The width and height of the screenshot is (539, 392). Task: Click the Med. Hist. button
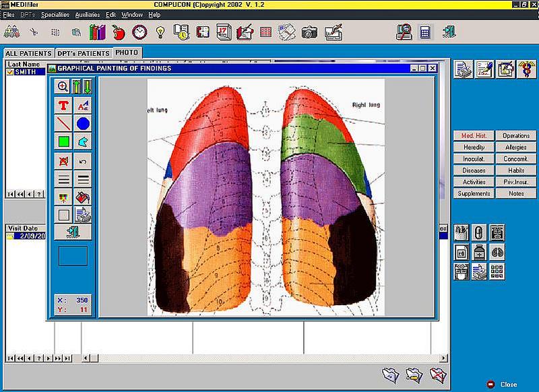pyautogui.click(x=474, y=135)
